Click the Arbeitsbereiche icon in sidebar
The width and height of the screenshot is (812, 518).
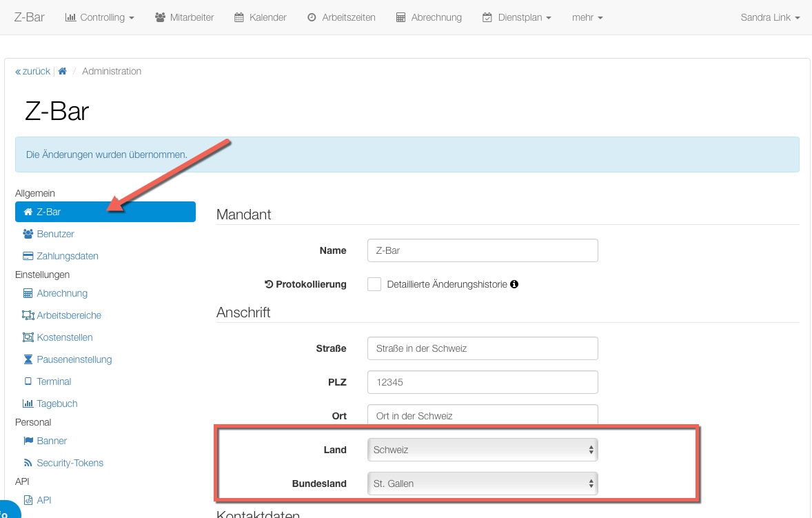coord(28,315)
